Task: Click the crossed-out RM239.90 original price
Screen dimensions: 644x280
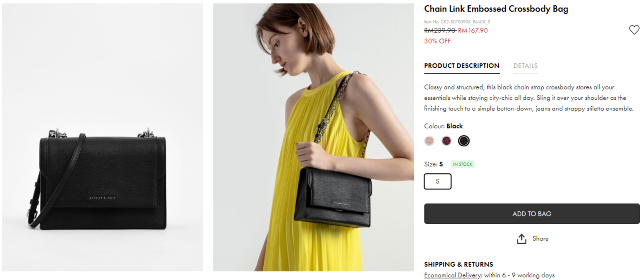Action: (x=439, y=31)
